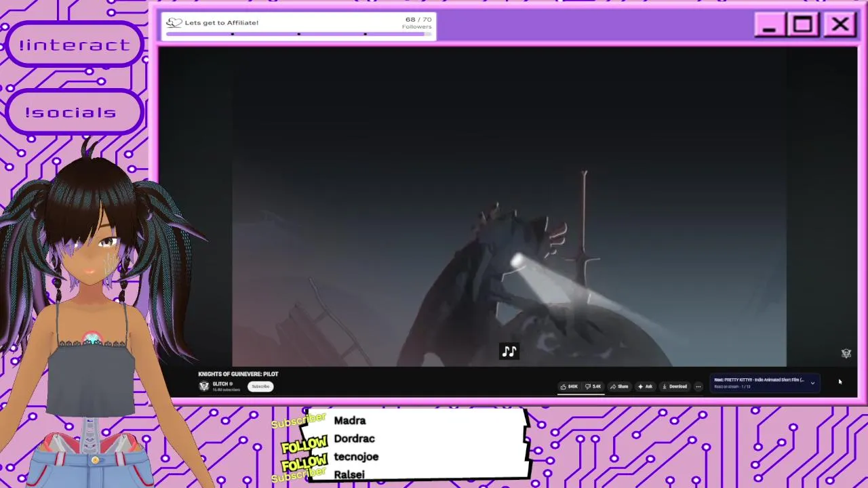Click the !interact command bubble
This screenshot has width=868, height=488.
74,45
